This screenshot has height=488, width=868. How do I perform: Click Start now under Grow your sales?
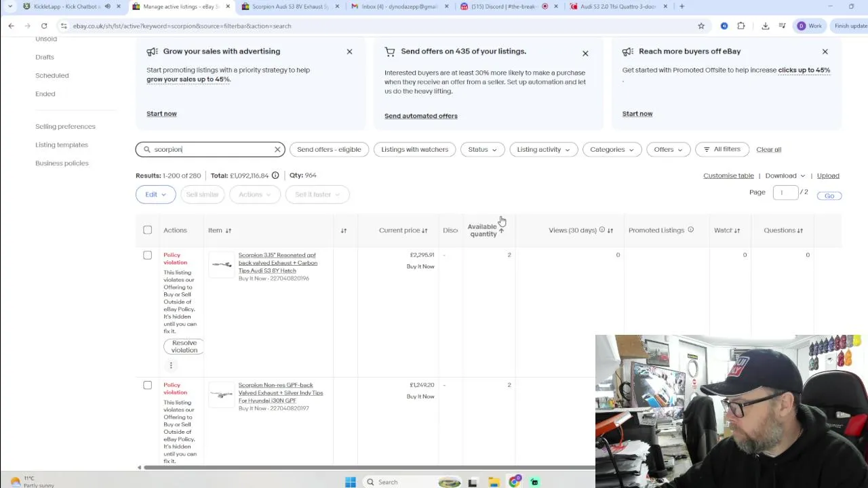pyautogui.click(x=161, y=114)
